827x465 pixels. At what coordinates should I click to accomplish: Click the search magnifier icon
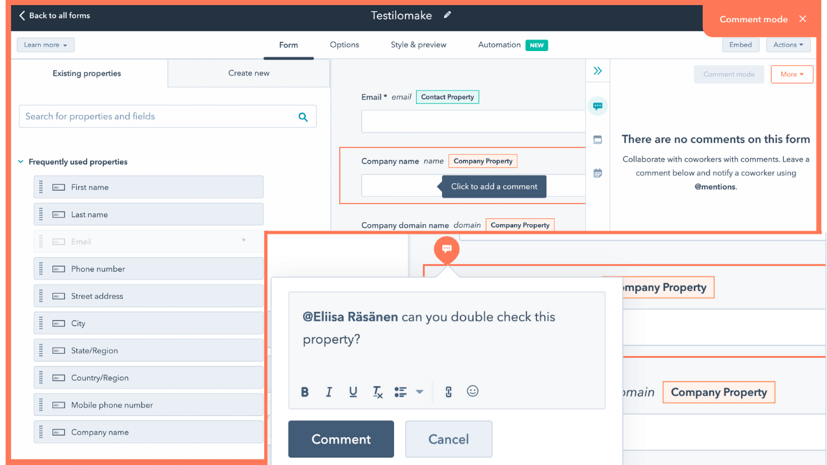[303, 117]
